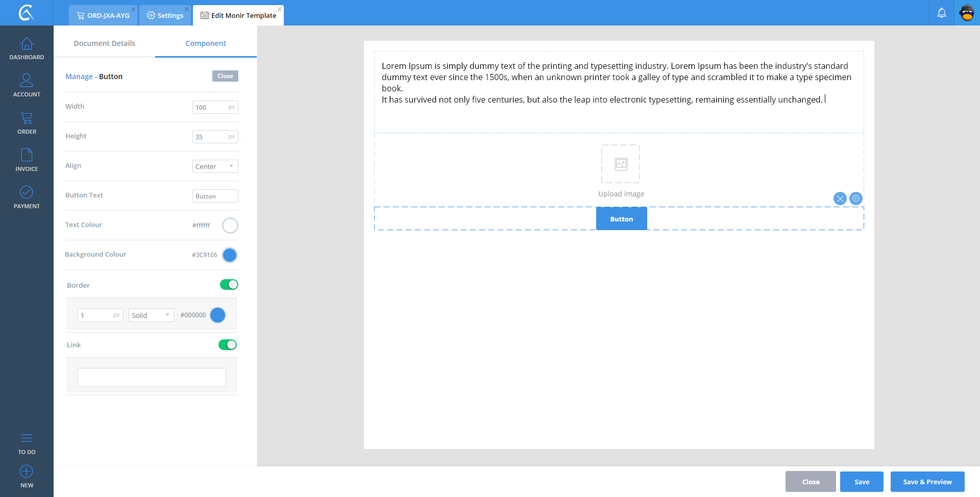Open the border style Solid dropdown
980x497 pixels.
click(151, 315)
